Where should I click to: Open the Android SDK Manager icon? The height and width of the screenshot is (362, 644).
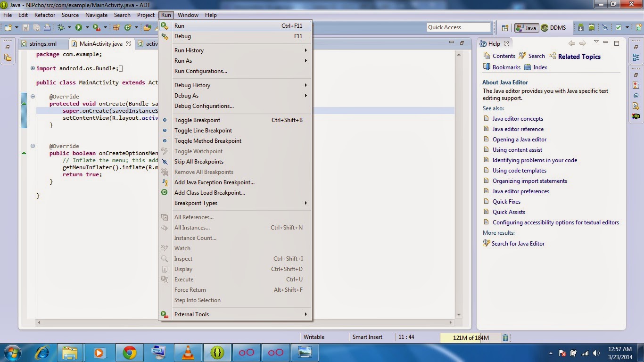pyautogui.click(x=581, y=27)
